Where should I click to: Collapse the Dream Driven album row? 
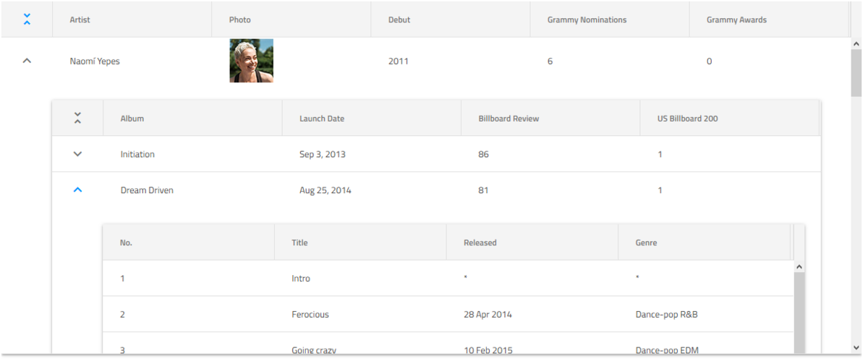(78, 190)
